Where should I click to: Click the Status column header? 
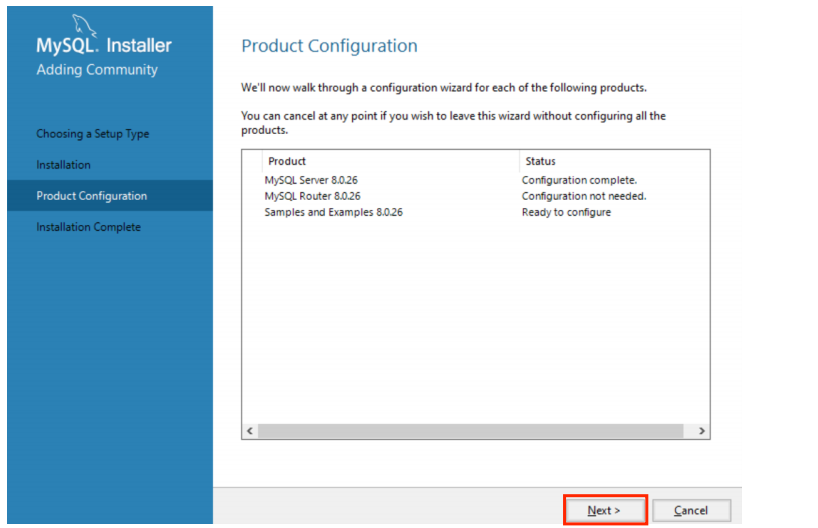(615, 161)
